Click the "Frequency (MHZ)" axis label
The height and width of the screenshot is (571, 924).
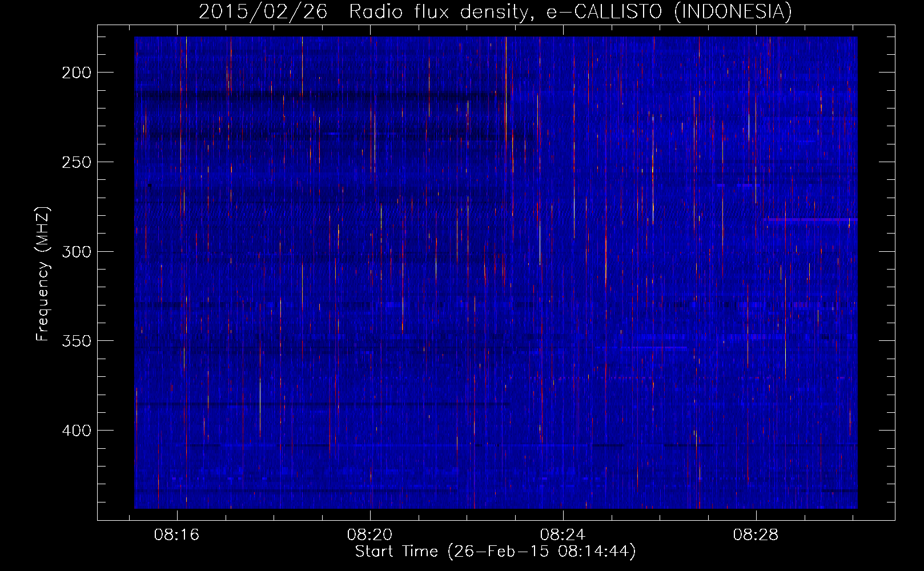[43, 274]
